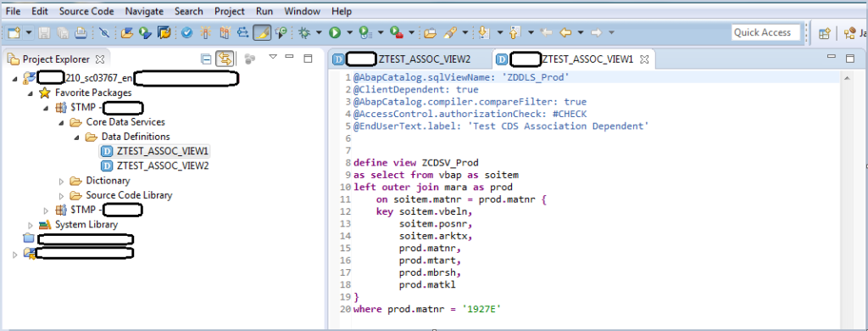Click the Search flashlight icon
Viewport: 868px width, 331px height.
point(449,33)
